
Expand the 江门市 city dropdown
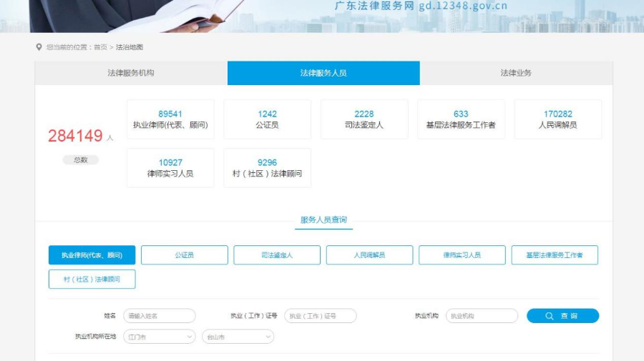[x=159, y=337]
